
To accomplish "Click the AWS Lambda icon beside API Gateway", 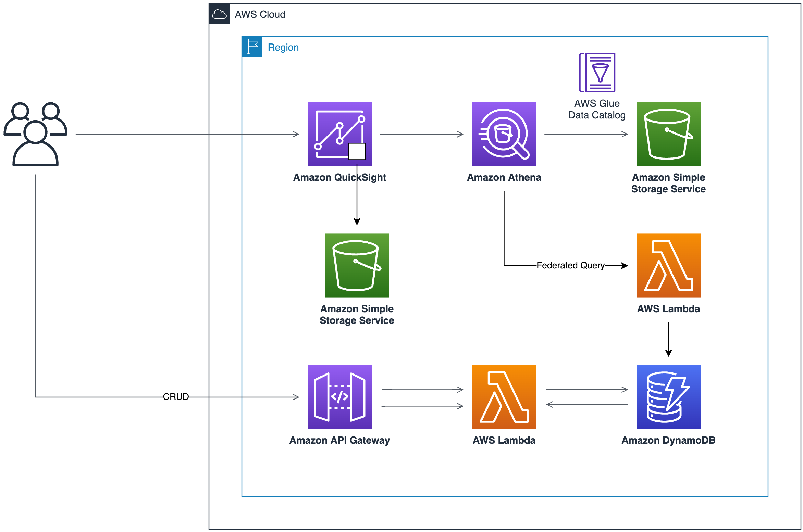I will coord(504,396).
